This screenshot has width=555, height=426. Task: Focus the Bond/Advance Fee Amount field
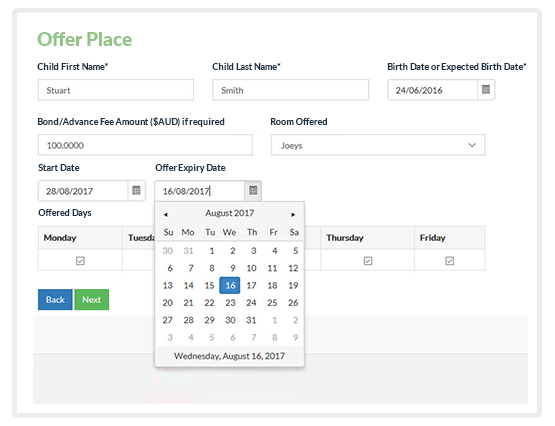(145, 145)
